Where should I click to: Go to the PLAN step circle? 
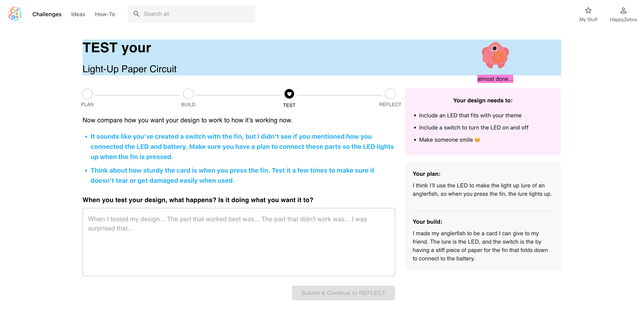point(87,94)
